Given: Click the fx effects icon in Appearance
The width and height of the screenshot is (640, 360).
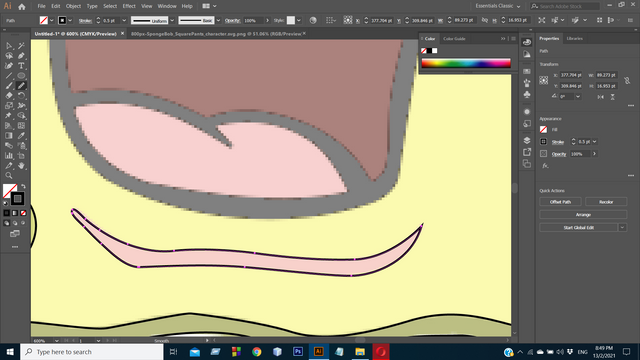Looking at the screenshot, I should 545,166.
